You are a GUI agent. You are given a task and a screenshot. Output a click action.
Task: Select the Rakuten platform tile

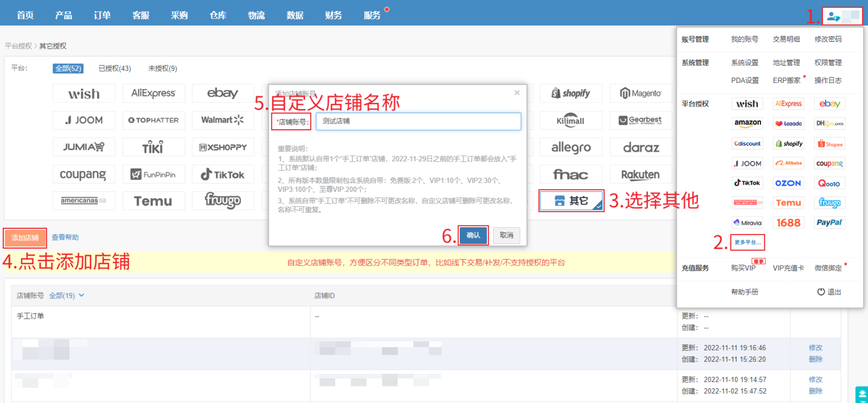point(641,174)
